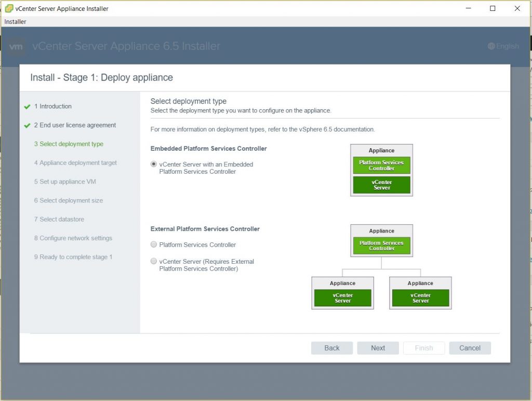Image resolution: width=532 pixels, height=401 pixels.
Task: Click the Install - Stage 1: Deploy appliance title
Action: point(101,77)
